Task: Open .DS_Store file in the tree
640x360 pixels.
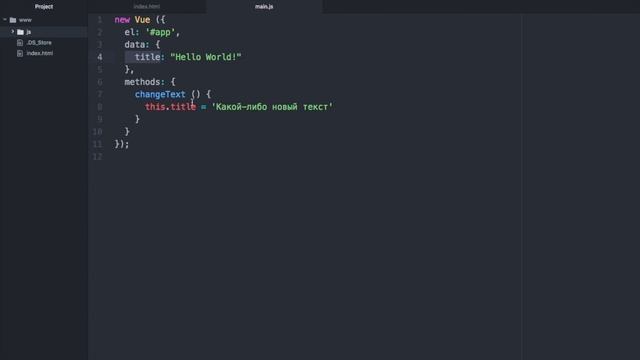Action: (39, 42)
